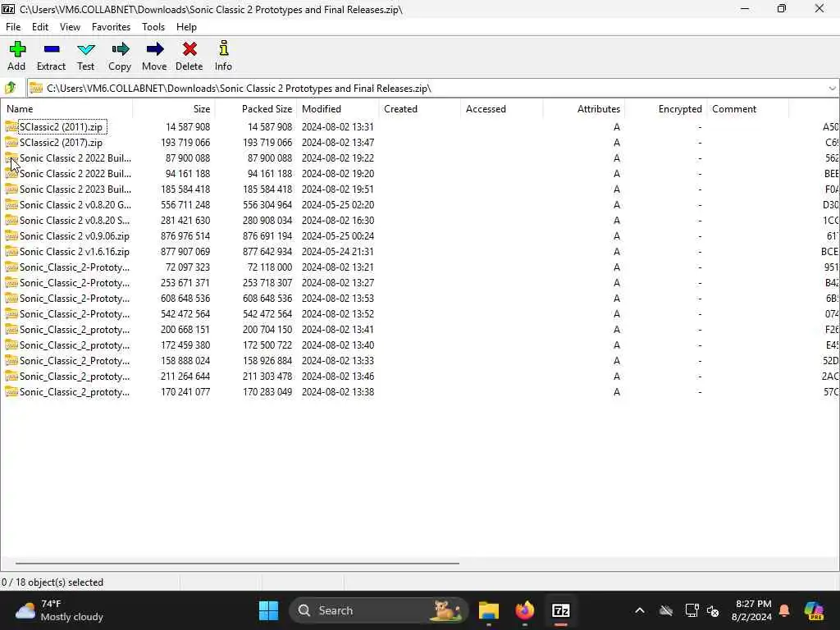840x630 pixels.
Task: Sort by Encrypted column header
Action: coord(665,109)
